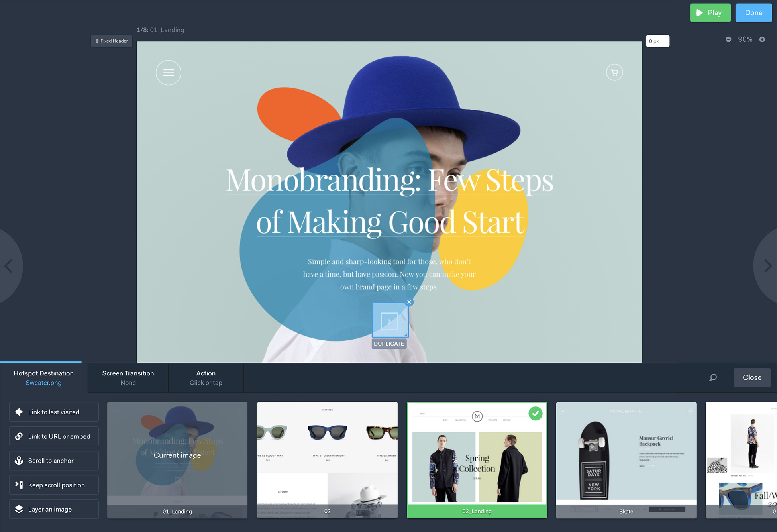Open the search magnifier in the bottom panel
This screenshot has width=777, height=532.
(713, 377)
